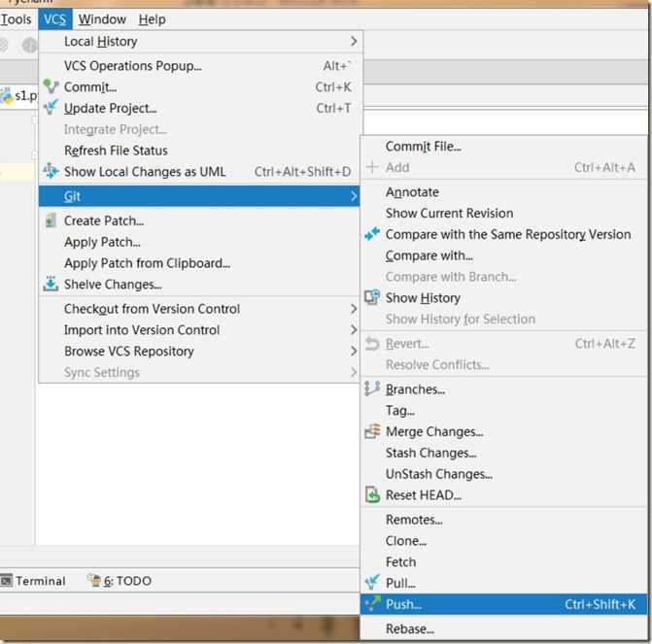Click the Commit checkmark icon

pos(51,86)
